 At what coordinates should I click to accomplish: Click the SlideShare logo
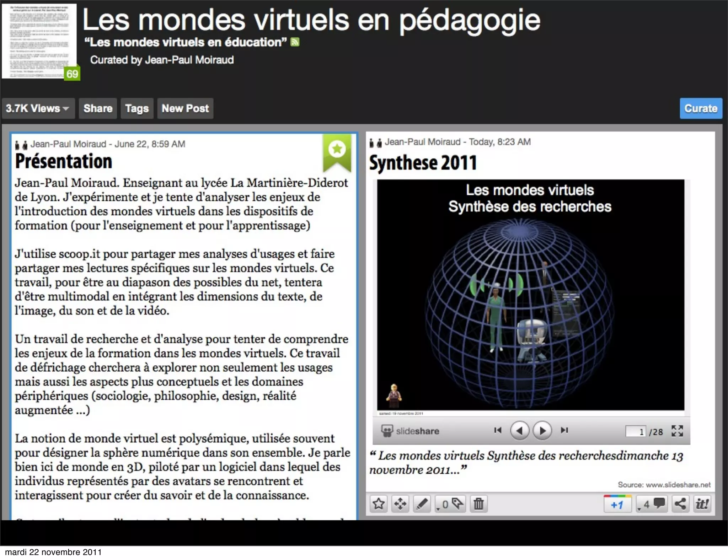[410, 431]
